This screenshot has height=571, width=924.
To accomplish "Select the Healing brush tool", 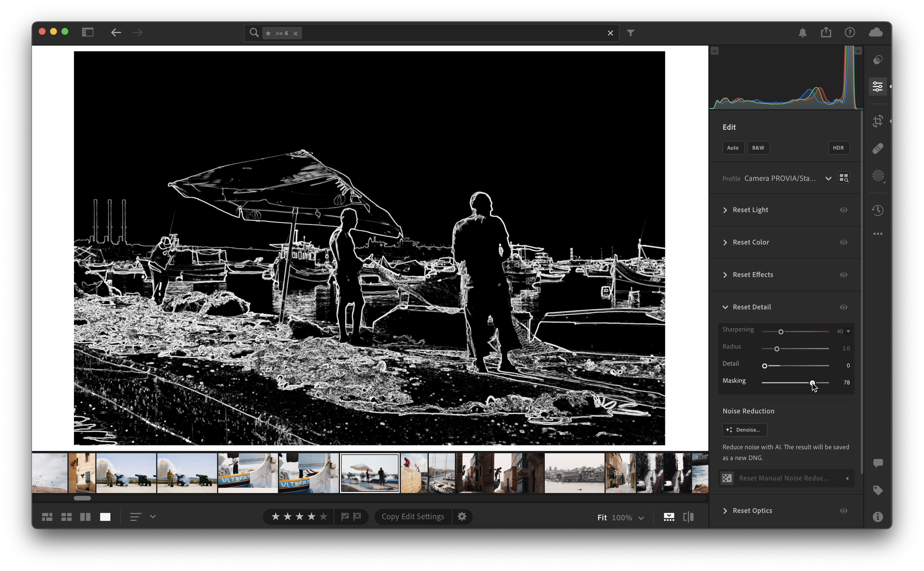I will click(x=877, y=148).
